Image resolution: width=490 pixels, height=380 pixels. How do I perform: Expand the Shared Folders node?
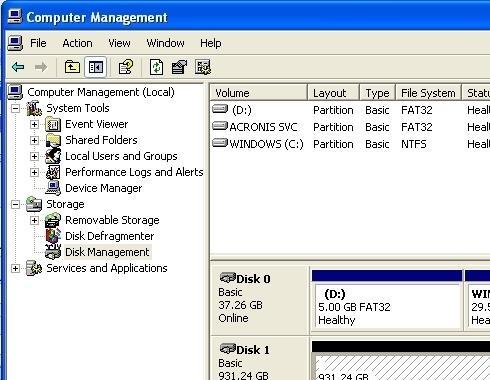(x=34, y=140)
